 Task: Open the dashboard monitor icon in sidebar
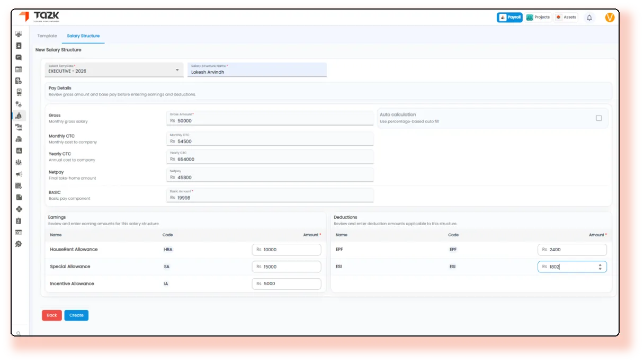[x=19, y=34]
